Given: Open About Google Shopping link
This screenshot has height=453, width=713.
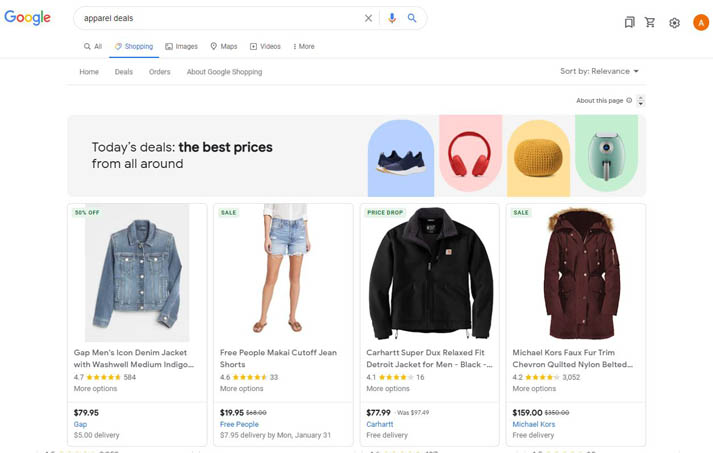Looking at the screenshot, I should point(225,72).
